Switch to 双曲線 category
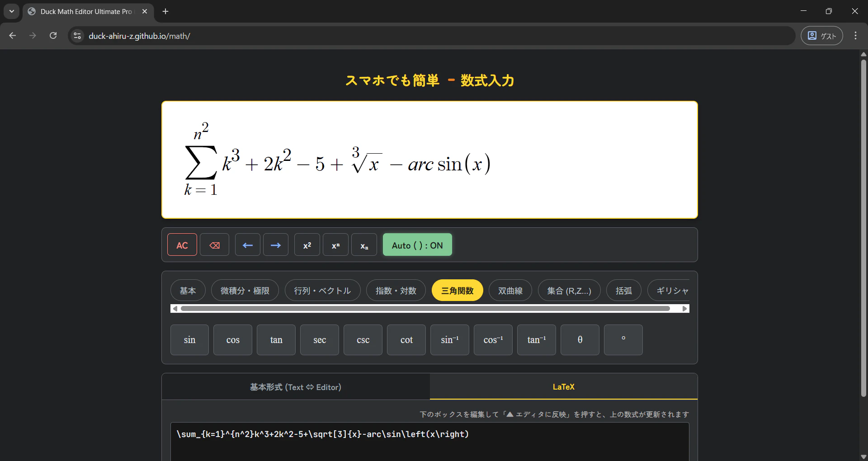This screenshot has width=868, height=461. tap(510, 291)
